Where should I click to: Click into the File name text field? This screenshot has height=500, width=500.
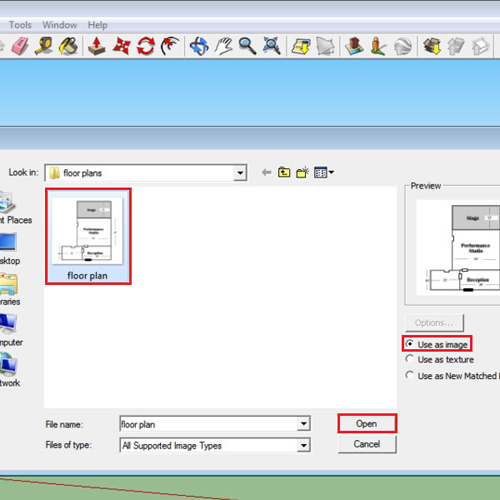coord(209,424)
